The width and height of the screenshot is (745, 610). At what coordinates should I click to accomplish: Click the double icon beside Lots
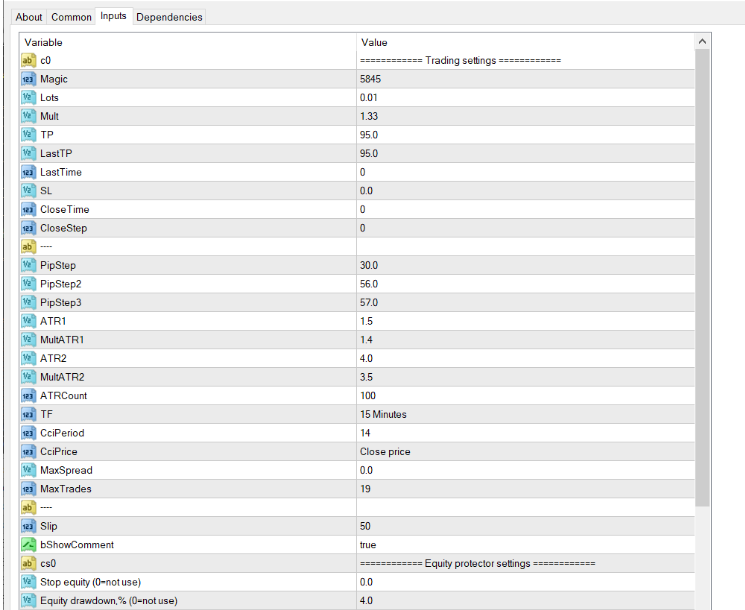29,97
